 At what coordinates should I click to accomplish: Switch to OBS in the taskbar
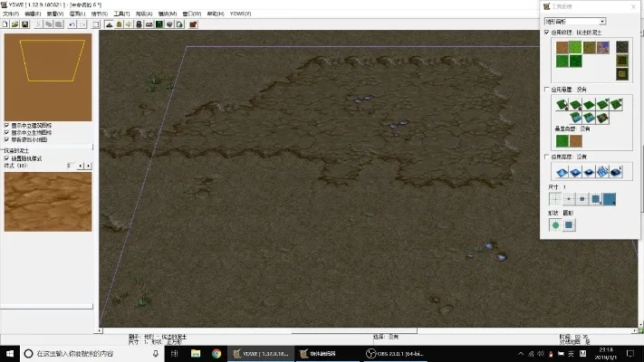point(395,353)
